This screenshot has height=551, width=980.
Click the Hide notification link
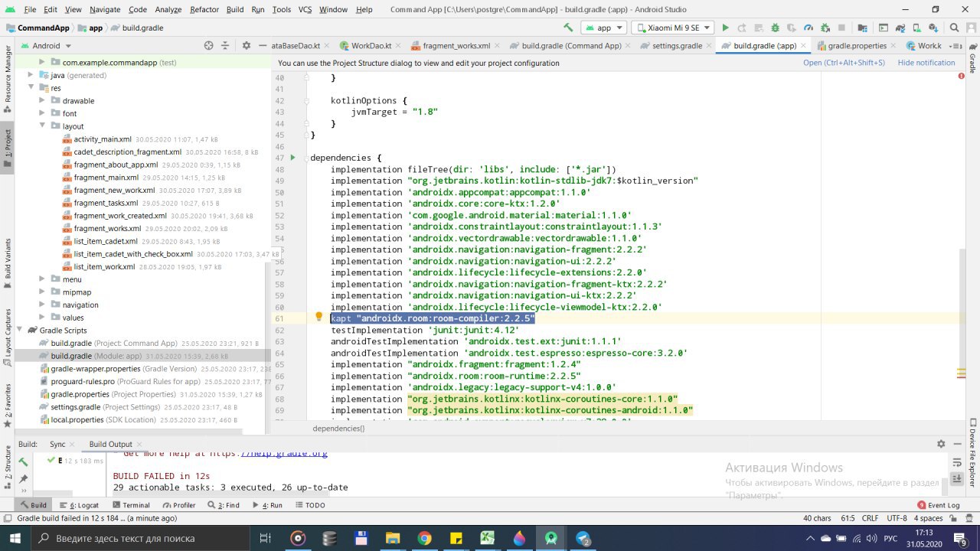pyautogui.click(x=926, y=63)
